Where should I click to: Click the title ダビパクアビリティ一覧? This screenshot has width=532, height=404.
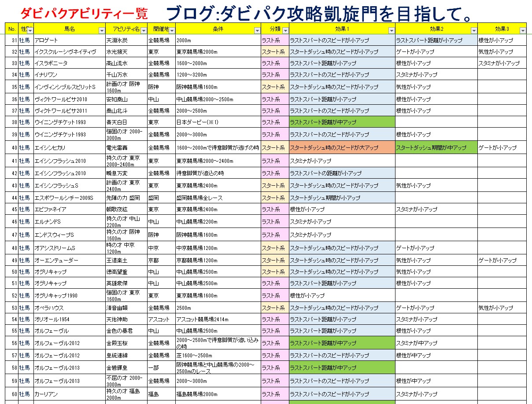coord(84,13)
